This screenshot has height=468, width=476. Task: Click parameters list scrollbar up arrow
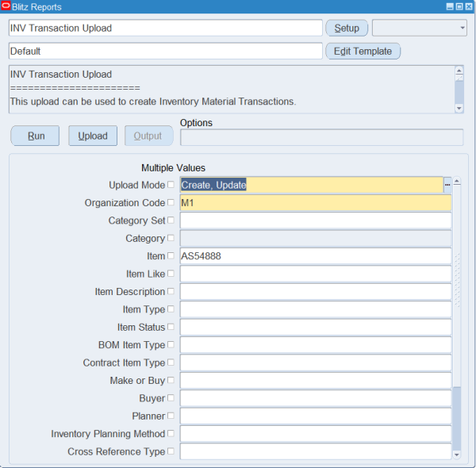pos(457,182)
